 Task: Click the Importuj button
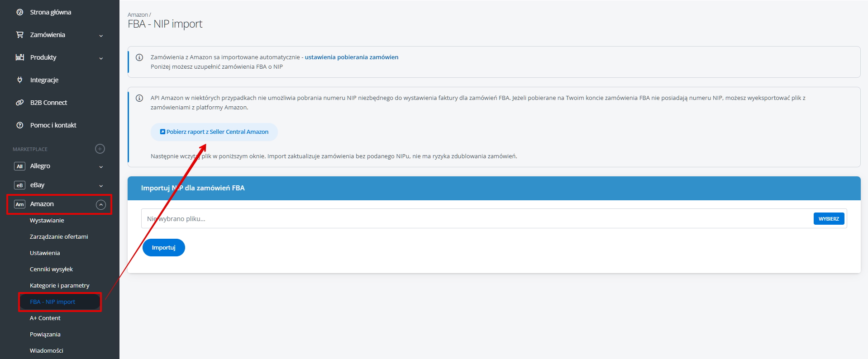point(164,248)
